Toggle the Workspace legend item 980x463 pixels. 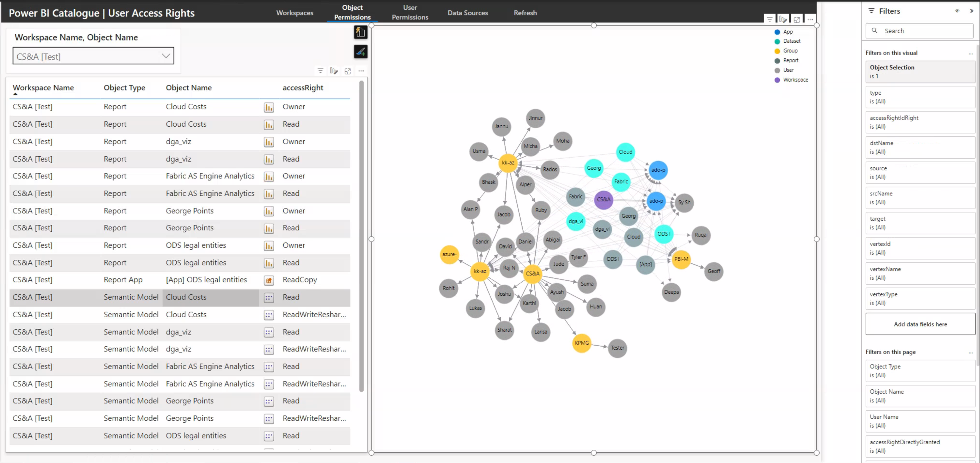pos(795,80)
